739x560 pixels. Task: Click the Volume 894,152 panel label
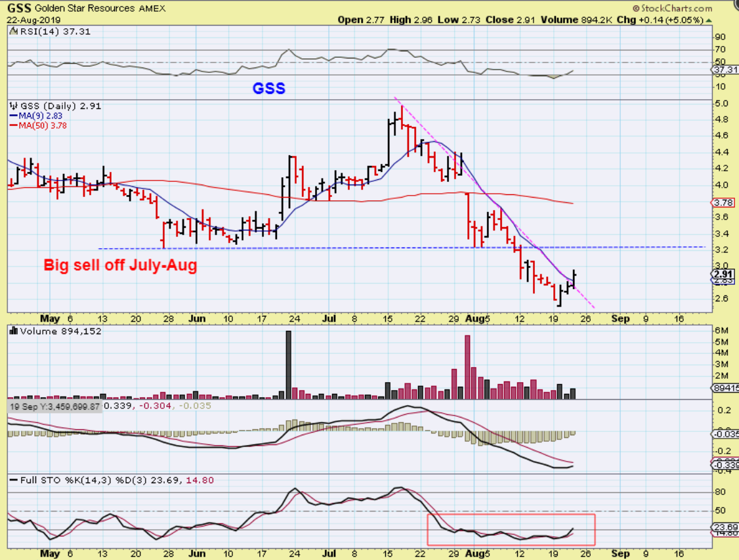pyautogui.click(x=61, y=332)
